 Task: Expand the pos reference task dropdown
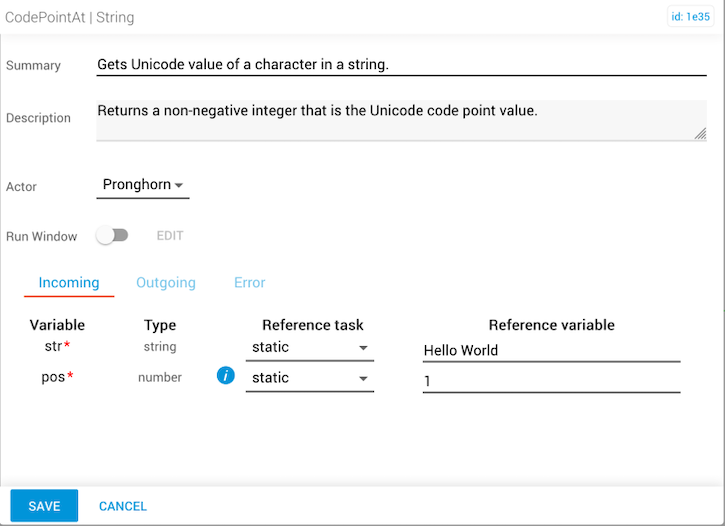[x=309, y=378]
